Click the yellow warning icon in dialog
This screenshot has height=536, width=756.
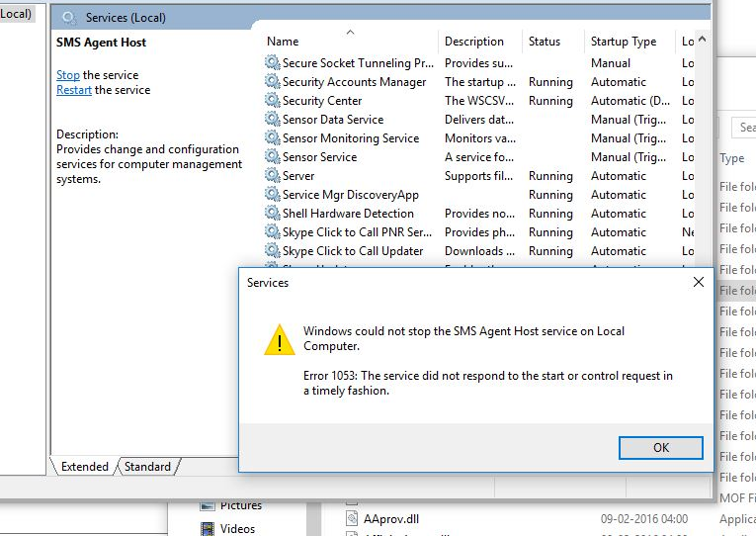click(x=279, y=340)
